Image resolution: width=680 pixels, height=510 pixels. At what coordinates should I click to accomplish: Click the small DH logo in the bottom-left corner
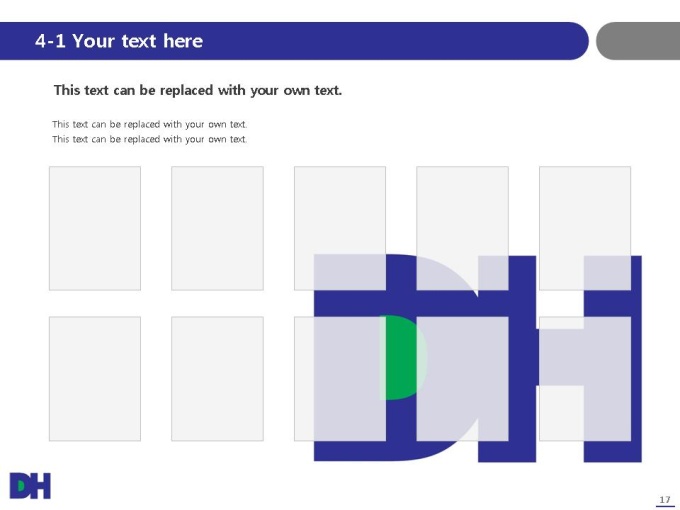[30, 486]
